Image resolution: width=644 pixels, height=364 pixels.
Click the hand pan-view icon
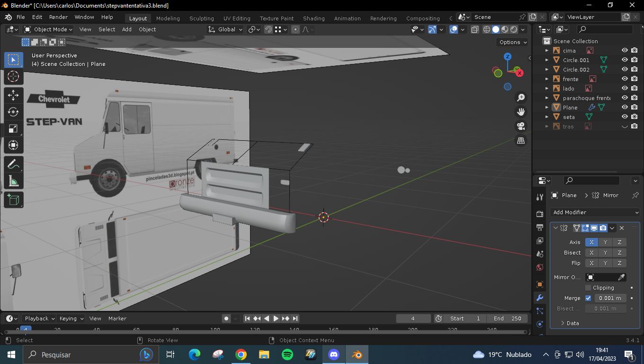pyautogui.click(x=521, y=112)
